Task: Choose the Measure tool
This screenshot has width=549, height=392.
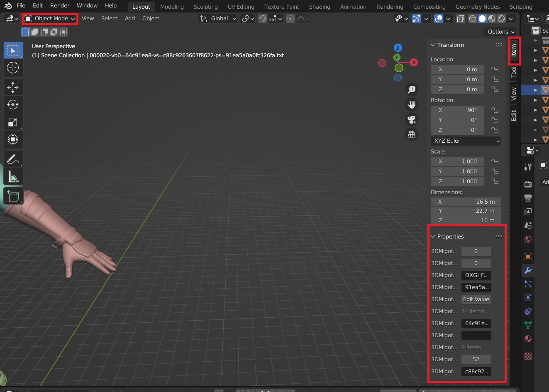Action: [x=13, y=177]
